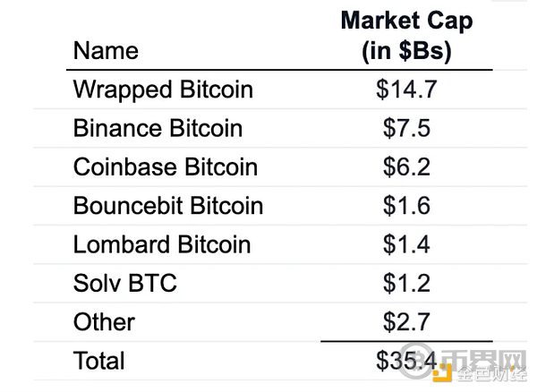This screenshot has height=392, width=537.
Task: Select the Other row label
Action: coord(104,321)
